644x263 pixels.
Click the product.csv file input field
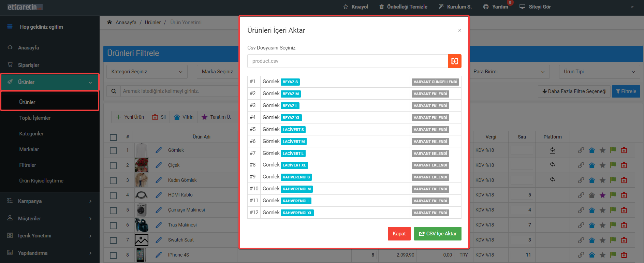click(x=348, y=61)
